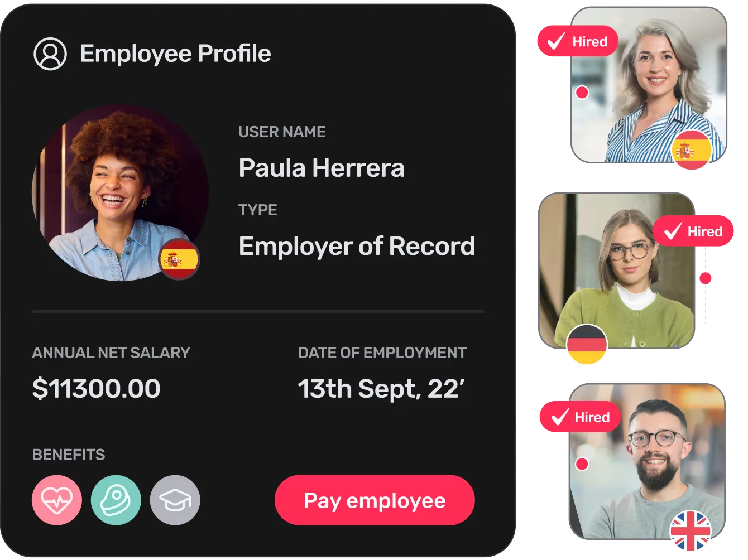Click the Spain flag on the striped-shirt woman's card
The height and width of the screenshot is (560, 748).
point(692,149)
